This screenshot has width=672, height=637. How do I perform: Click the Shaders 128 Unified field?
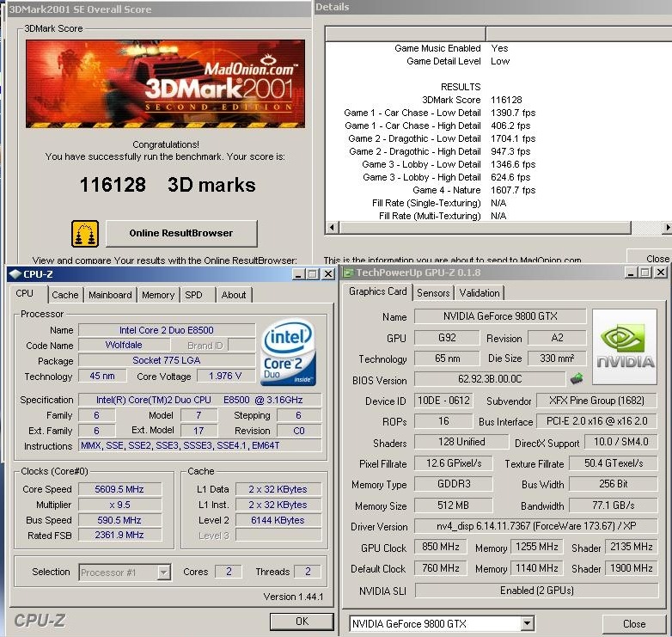coord(461,442)
